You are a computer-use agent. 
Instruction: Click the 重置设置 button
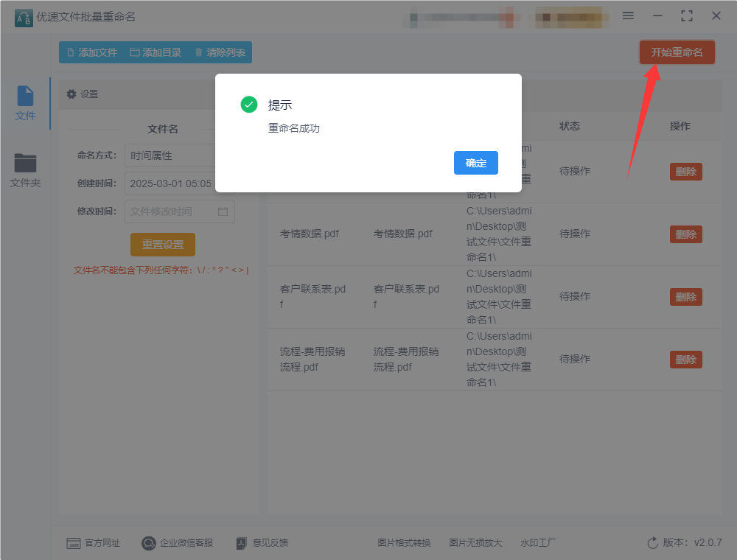[x=163, y=245]
